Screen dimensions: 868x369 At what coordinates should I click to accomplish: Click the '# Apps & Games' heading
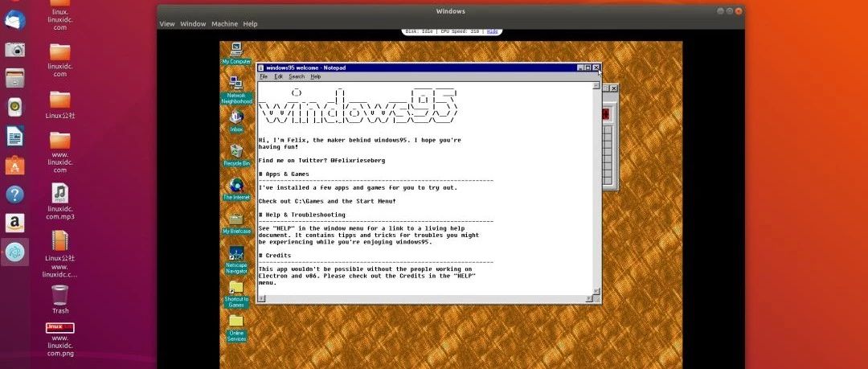284,174
